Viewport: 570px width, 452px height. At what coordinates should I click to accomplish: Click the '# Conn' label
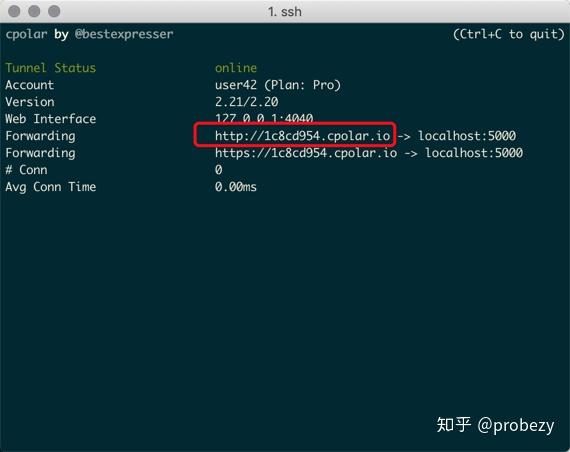(x=26, y=170)
